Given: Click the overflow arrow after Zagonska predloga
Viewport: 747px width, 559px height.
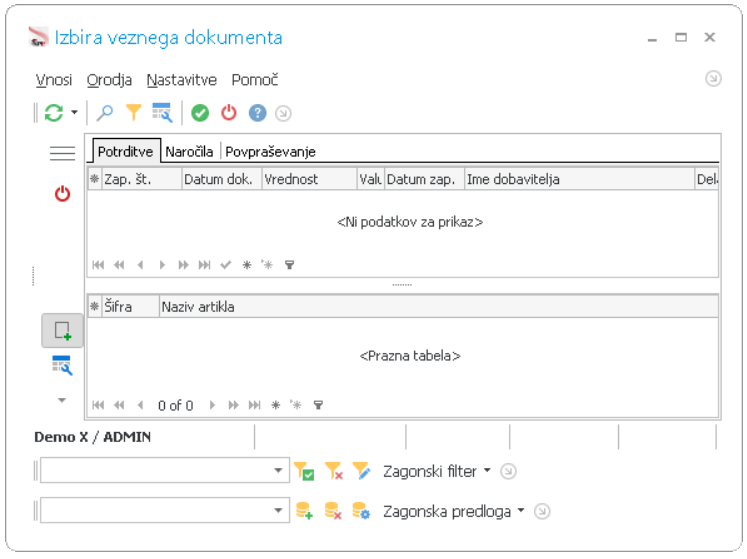Looking at the screenshot, I should pyautogui.click(x=542, y=511).
